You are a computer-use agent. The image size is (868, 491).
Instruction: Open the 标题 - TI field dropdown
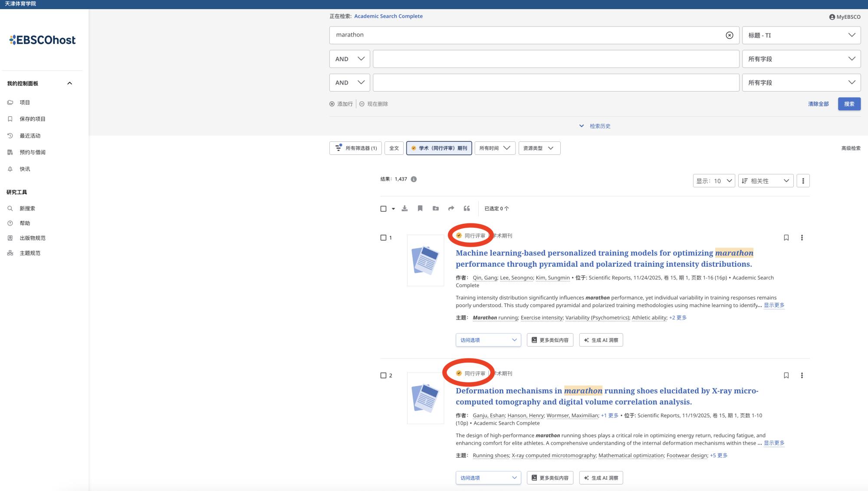point(801,35)
